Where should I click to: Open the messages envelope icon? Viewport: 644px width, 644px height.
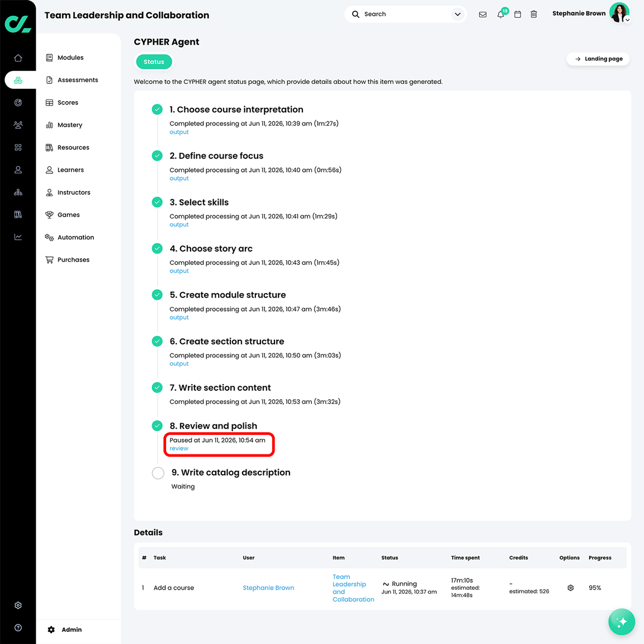[x=482, y=15]
